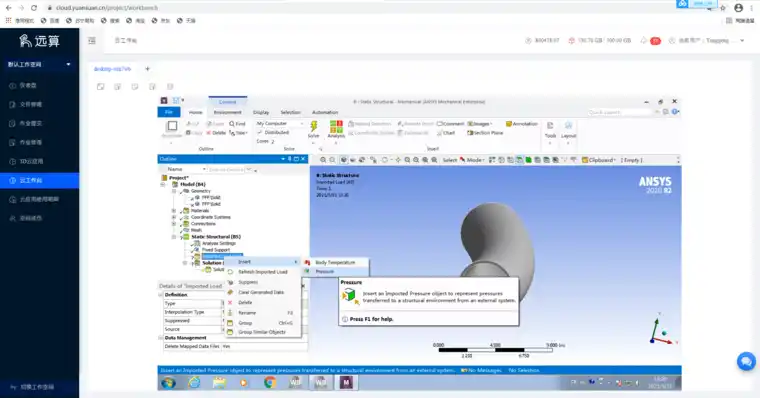Click the Quick Launch search field
Screen dimensions: 760x398
619,112
